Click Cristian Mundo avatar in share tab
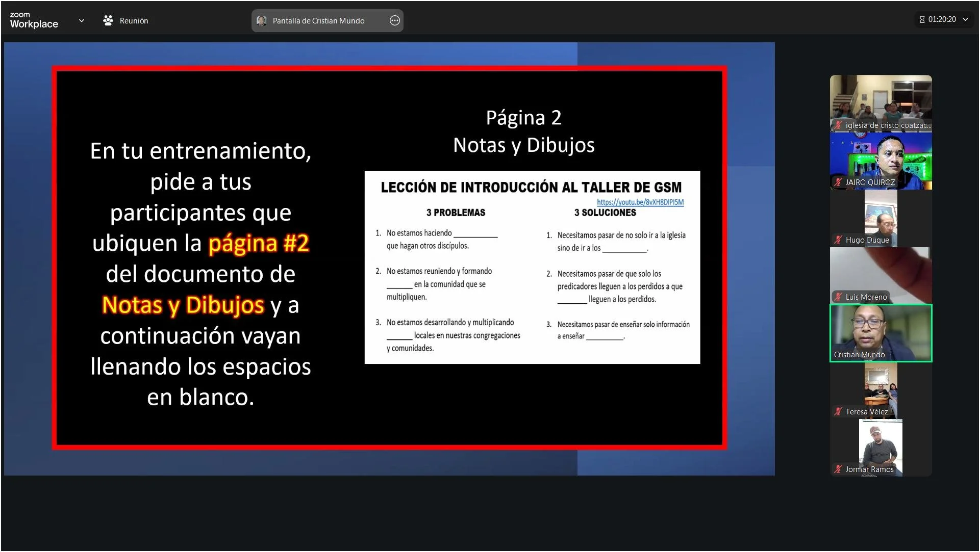The height and width of the screenshot is (552, 980). tap(262, 20)
